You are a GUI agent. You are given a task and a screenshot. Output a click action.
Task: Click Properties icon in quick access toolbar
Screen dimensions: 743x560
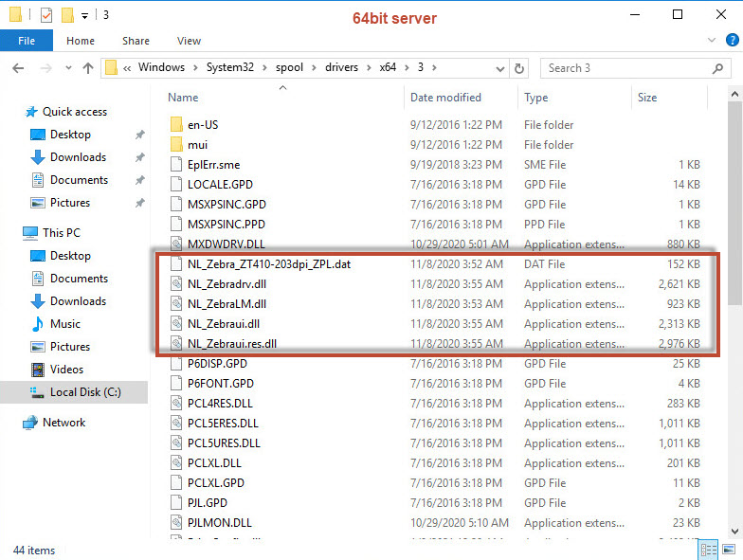pyautogui.click(x=45, y=15)
